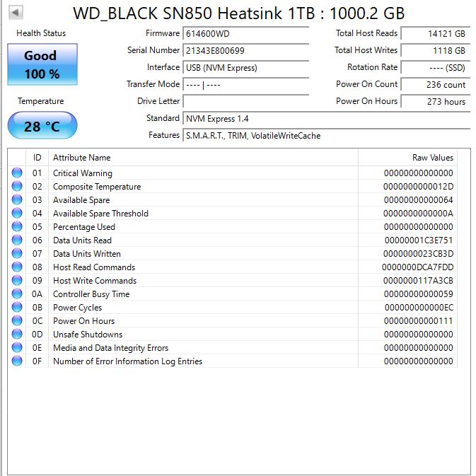
Task: Click the ID cell 0F
Action: pos(37,361)
